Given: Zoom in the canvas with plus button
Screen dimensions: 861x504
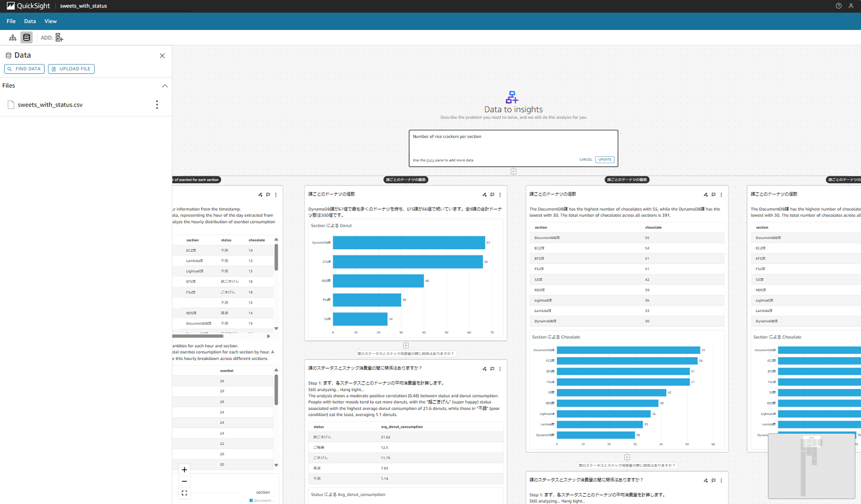Looking at the screenshot, I should point(184,470).
